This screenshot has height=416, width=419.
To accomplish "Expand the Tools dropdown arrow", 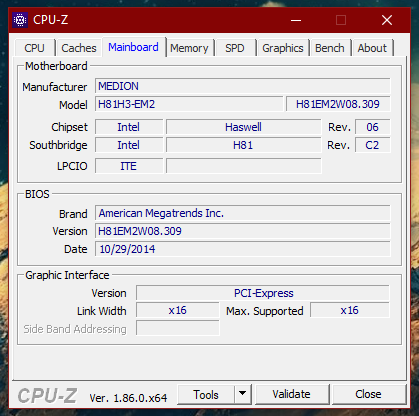I will (x=243, y=394).
